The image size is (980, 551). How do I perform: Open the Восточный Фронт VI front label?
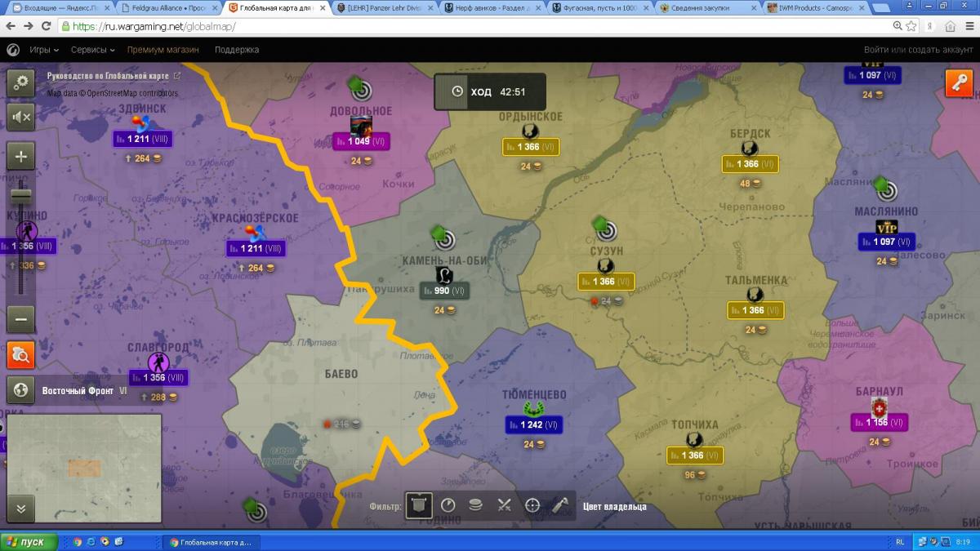click(x=85, y=390)
